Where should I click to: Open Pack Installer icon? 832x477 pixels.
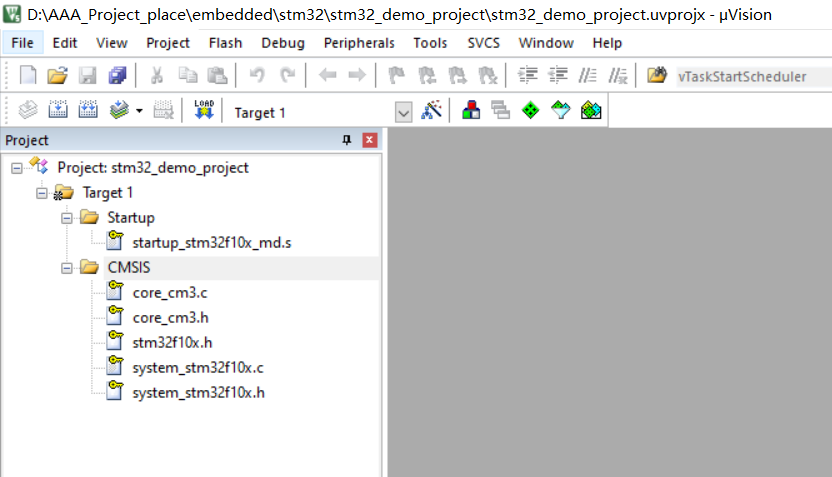591,110
